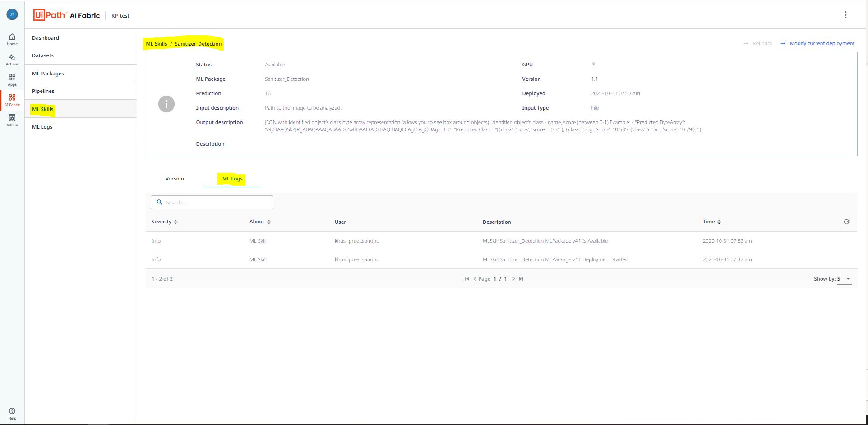Click the 2020-10-31 07:52 am timestamp
868x425 pixels.
point(727,241)
